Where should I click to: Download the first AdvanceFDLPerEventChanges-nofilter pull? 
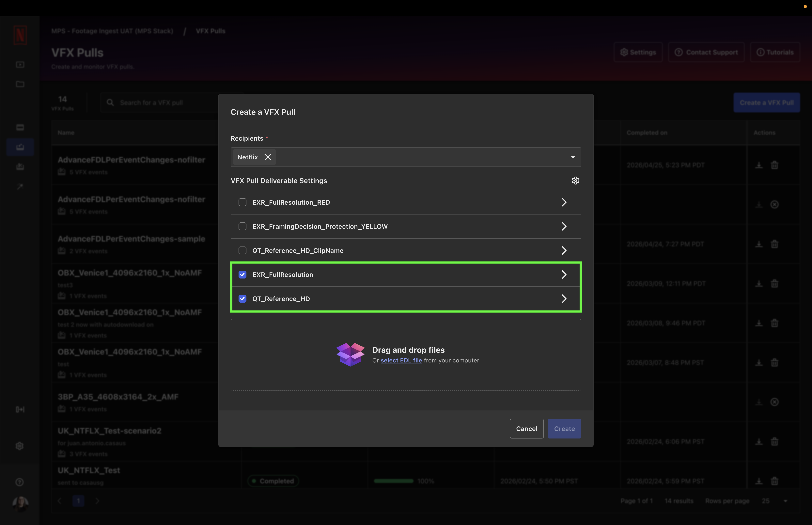[759, 165]
